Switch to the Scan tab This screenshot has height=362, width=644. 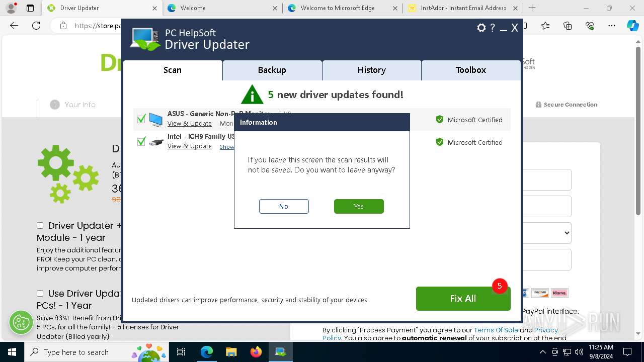(x=173, y=70)
